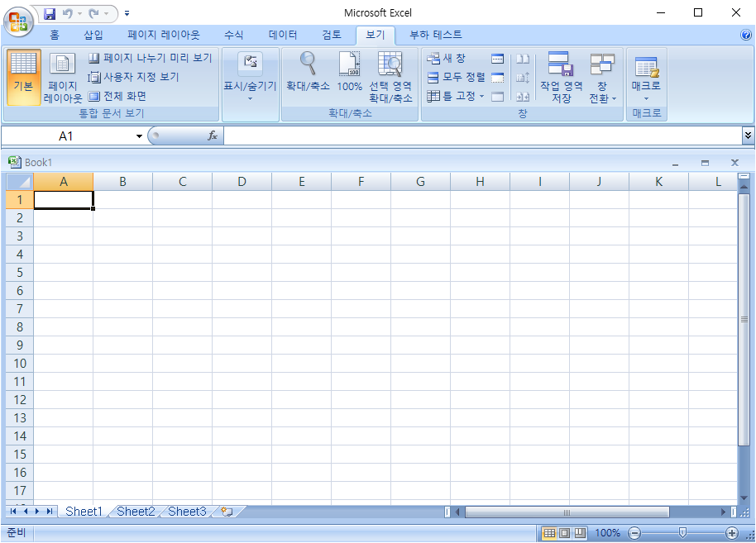Click the zoom slider handle

[682, 532]
